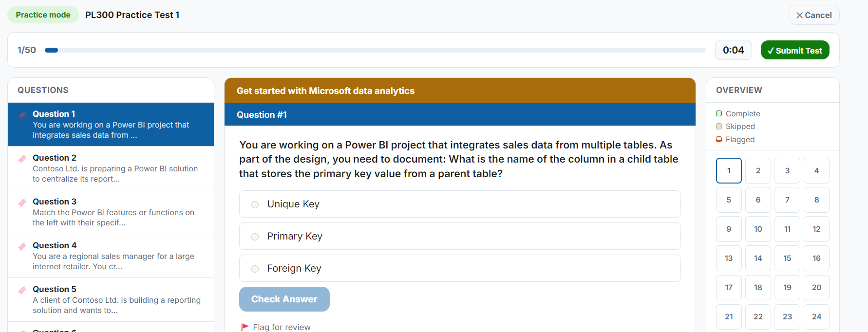The image size is (868, 332).
Task: Go to question 8 in overview grid
Action: point(816,200)
